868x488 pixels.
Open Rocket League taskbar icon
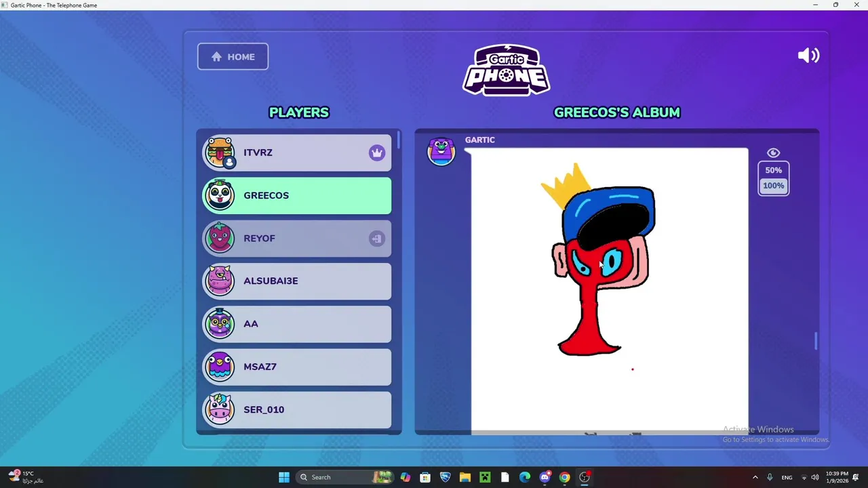point(445,477)
